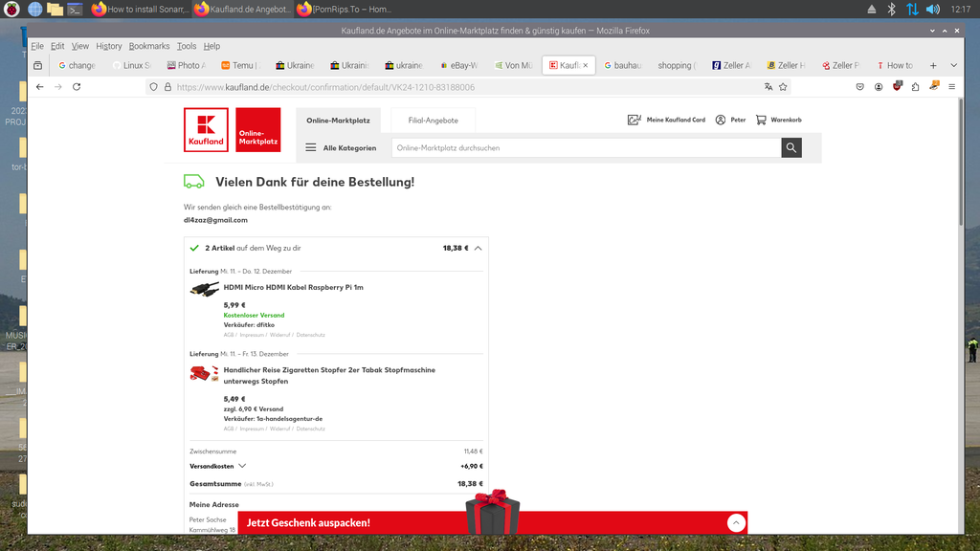Click the Pocket save icon
The image size is (980, 551).
click(860, 87)
